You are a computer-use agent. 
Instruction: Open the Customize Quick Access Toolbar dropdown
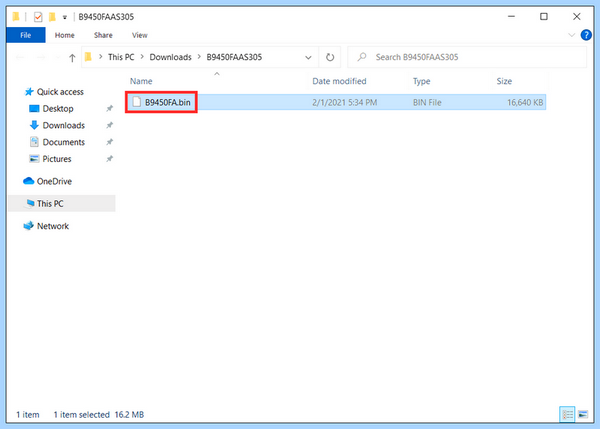point(65,17)
